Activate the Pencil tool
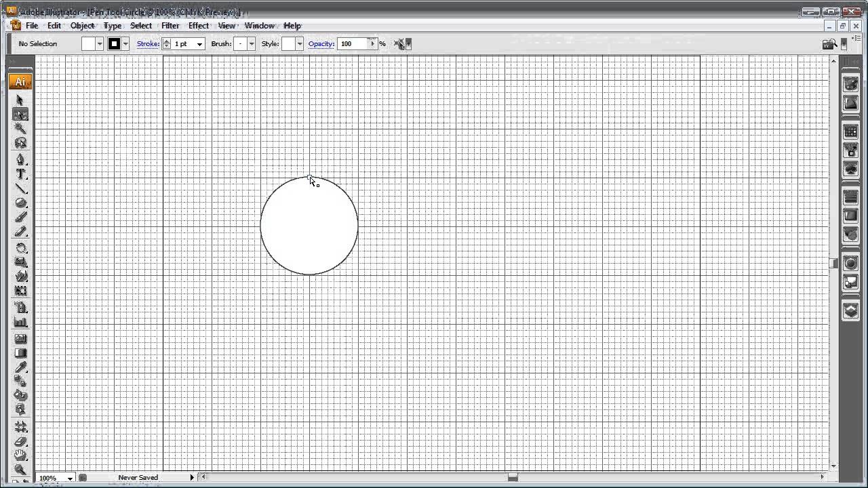Image resolution: width=868 pixels, height=488 pixels. point(20,232)
